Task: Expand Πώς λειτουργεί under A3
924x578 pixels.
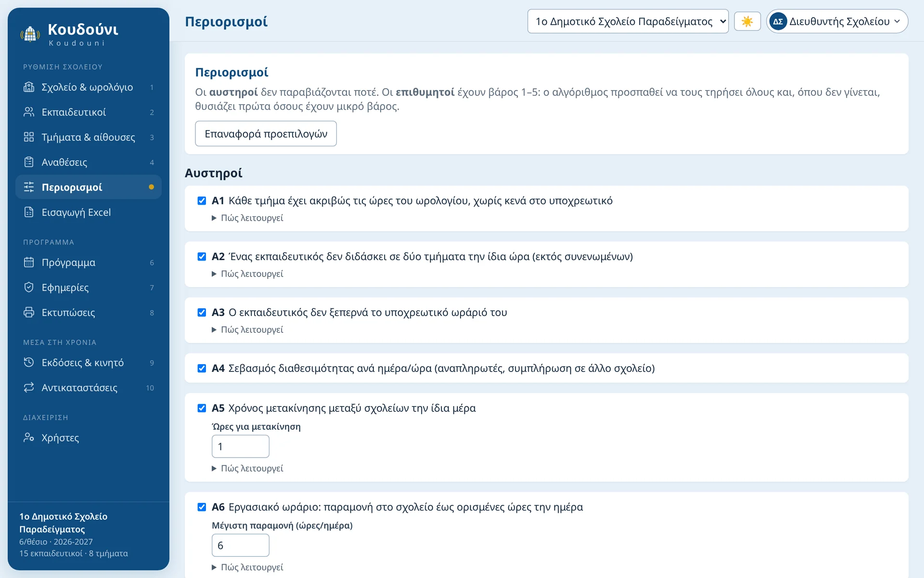Action: pyautogui.click(x=247, y=330)
